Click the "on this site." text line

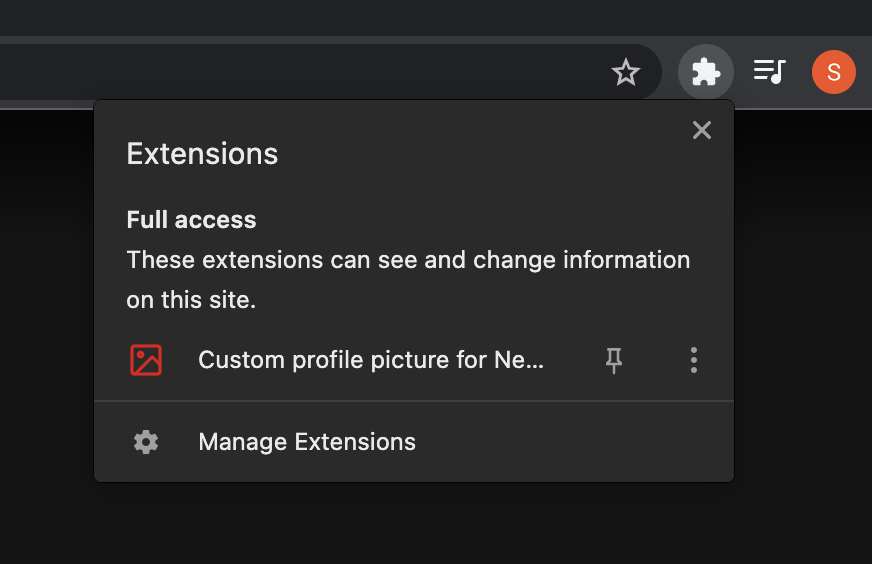(x=191, y=300)
